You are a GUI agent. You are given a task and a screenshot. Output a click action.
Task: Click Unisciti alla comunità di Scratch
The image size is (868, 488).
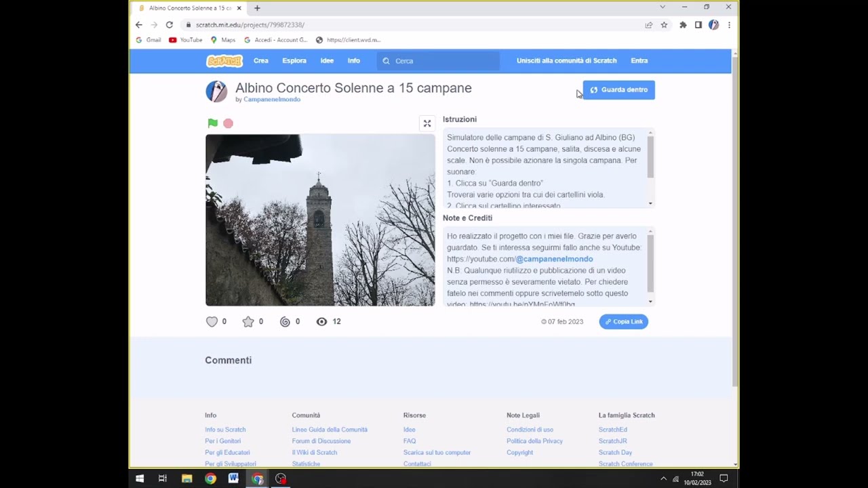567,61
